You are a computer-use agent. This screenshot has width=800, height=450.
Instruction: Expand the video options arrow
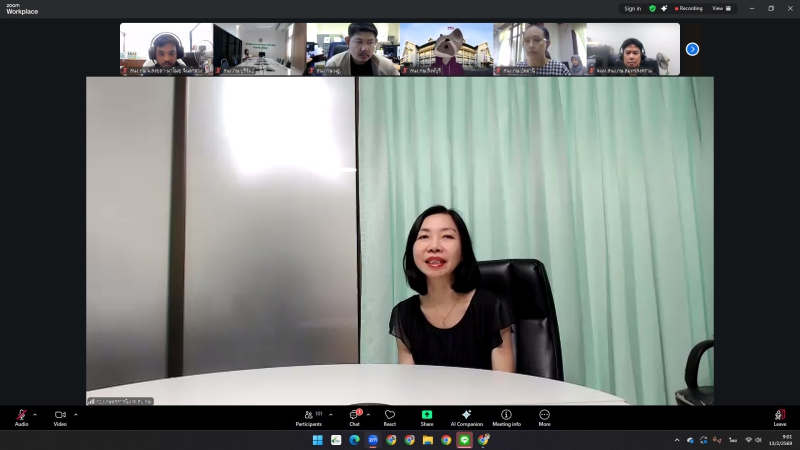point(75,414)
